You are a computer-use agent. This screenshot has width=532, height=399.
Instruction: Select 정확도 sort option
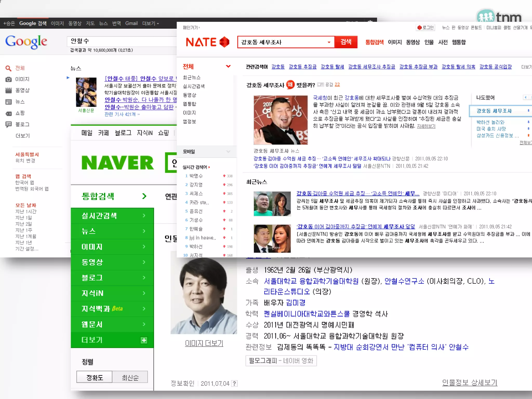[95, 377]
